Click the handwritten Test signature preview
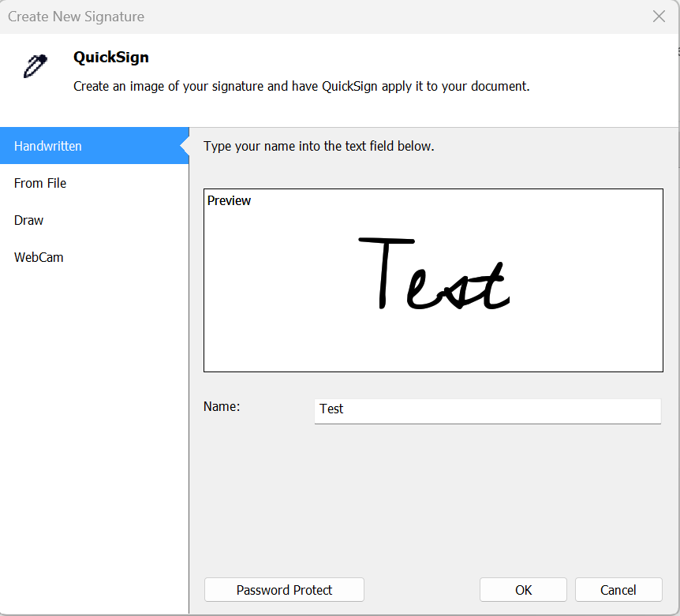The height and width of the screenshot is (616, 680). pyautogui.click(x=434, y=274)
